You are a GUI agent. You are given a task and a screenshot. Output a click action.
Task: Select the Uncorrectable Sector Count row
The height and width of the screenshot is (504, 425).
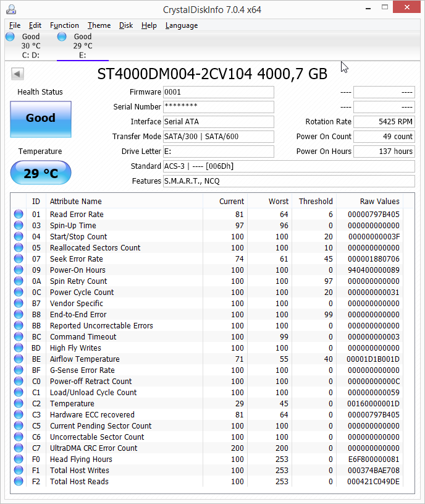click(x=207, y=437)
